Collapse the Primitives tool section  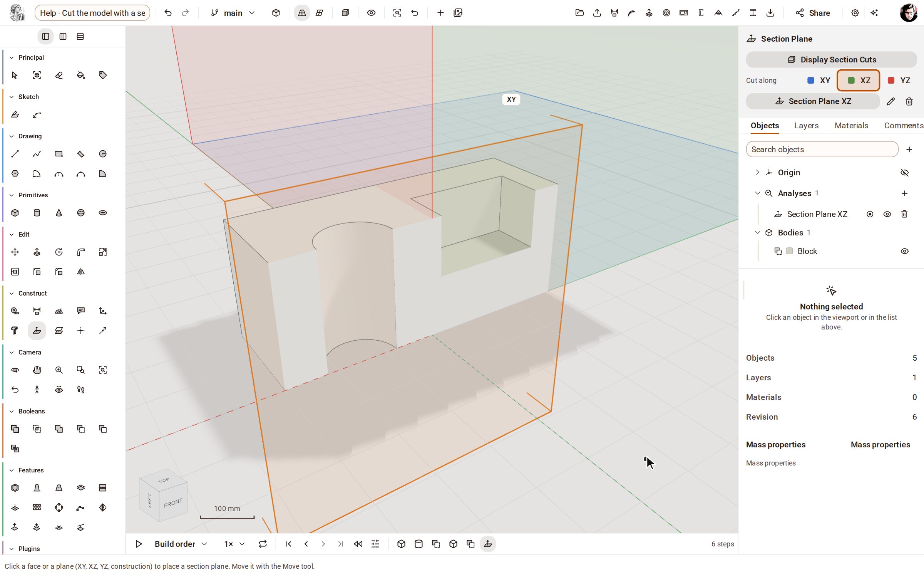(12, 195)
